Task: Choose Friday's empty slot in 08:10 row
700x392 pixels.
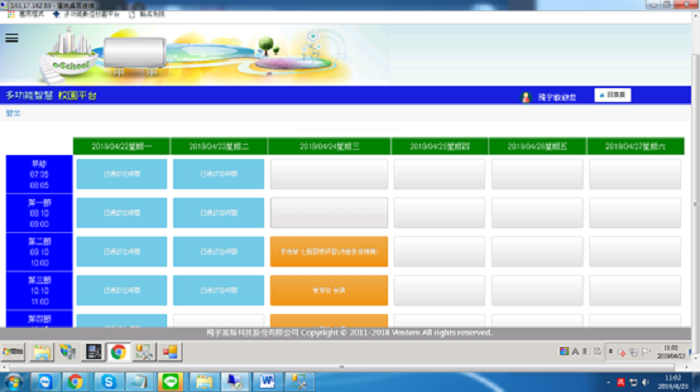Action: [x=538, y=213]
